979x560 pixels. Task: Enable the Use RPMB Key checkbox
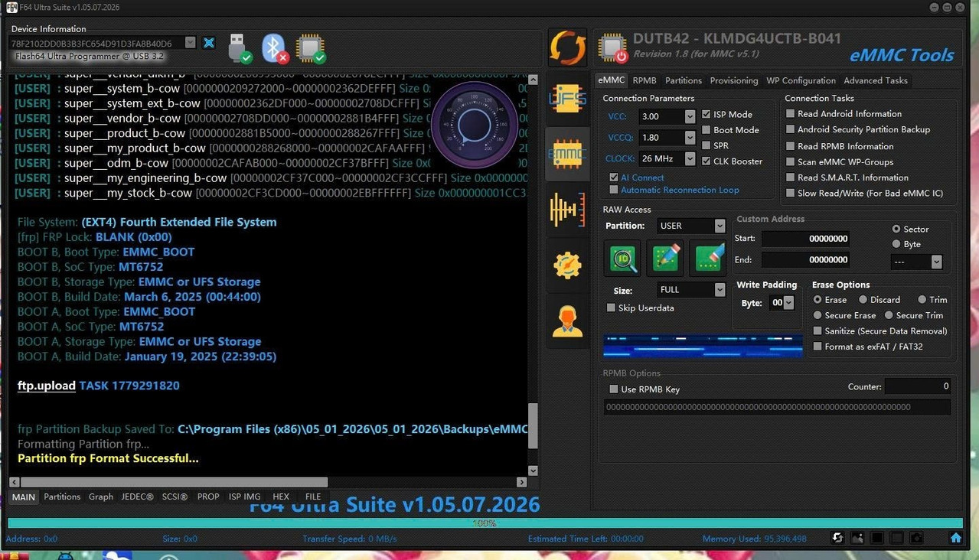[614, 389]
